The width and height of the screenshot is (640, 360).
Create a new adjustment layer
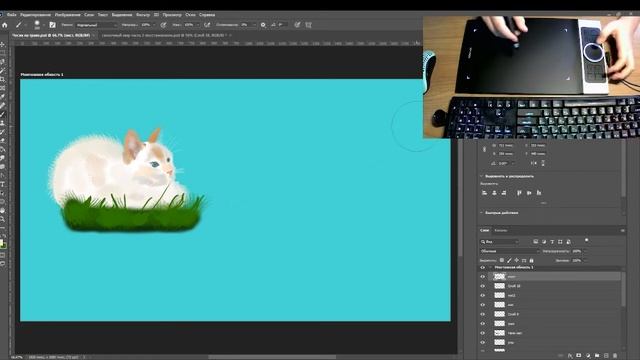tap(588, 356)
